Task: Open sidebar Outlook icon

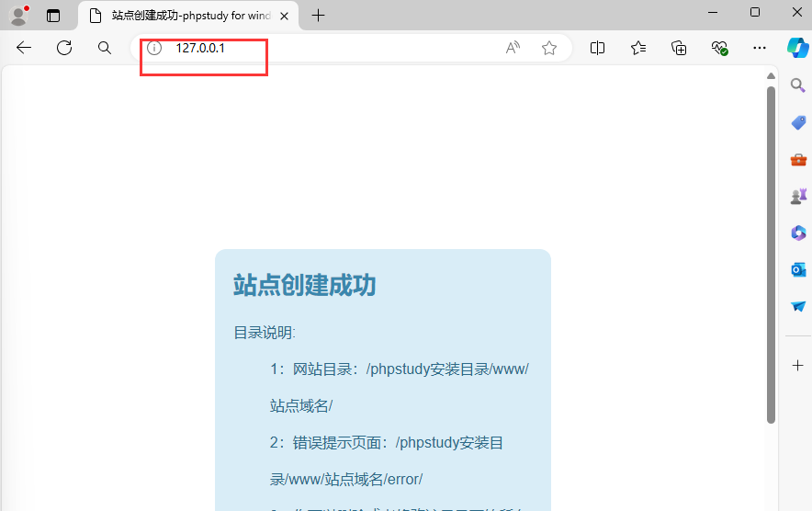Action: coord(798,270)
